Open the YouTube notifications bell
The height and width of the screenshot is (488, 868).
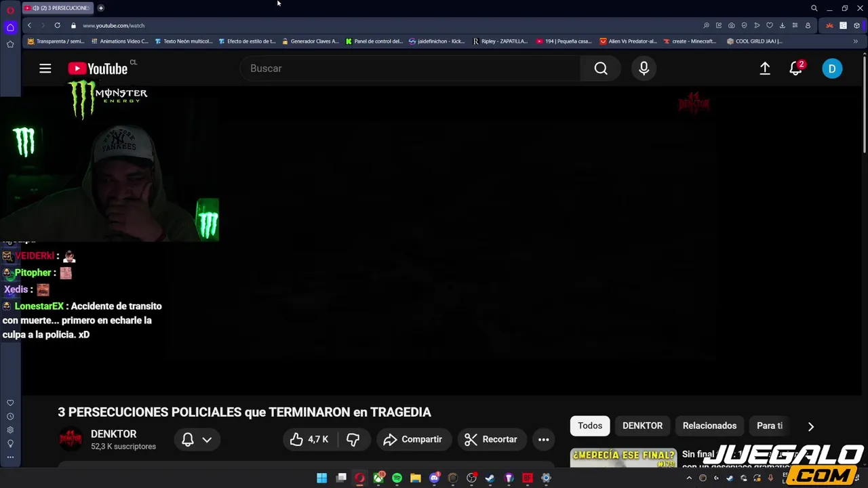(795, 68)
